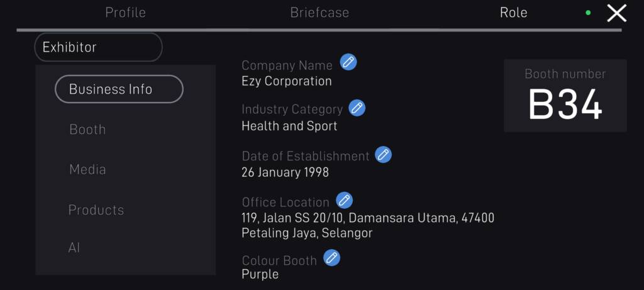Click the Purple colour booth value
644x290 pixels.
coord(260,274)
